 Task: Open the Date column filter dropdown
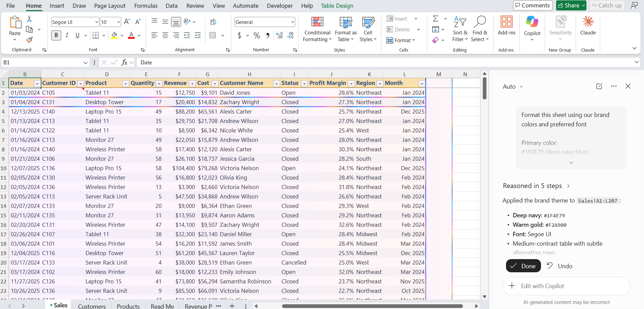37,84
